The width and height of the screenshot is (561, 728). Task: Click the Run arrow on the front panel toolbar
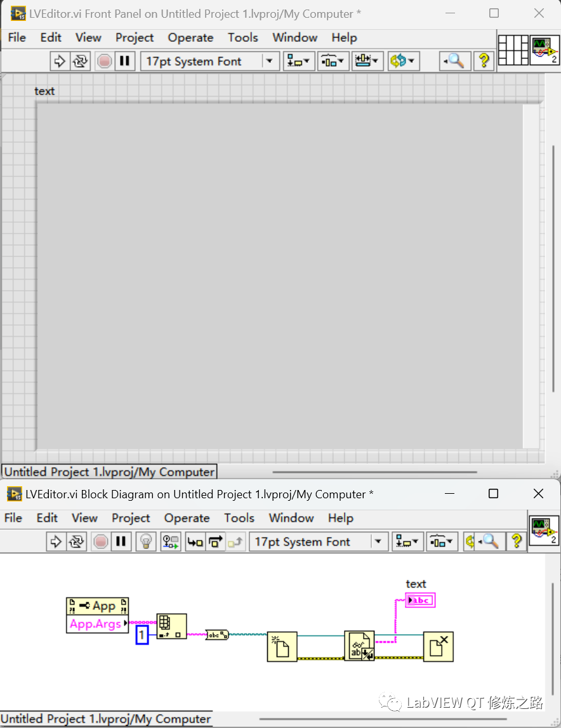pos(60,61)
